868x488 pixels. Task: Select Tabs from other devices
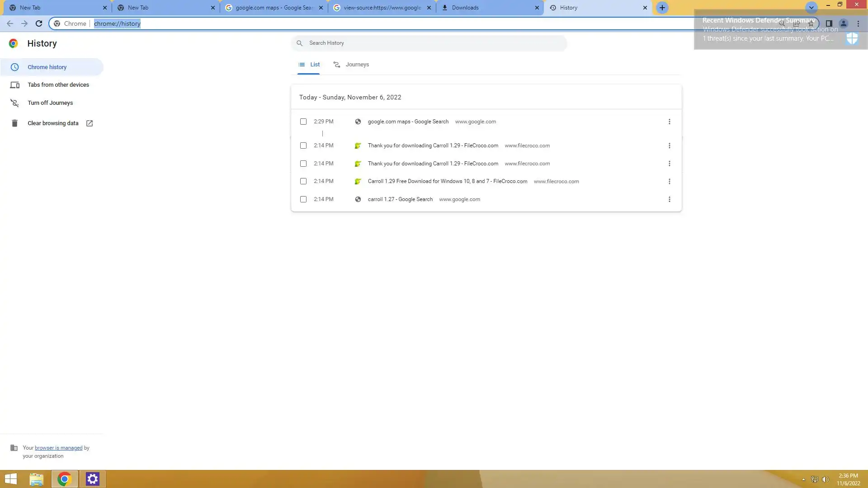pyautogui.click(x=58, y=85)
